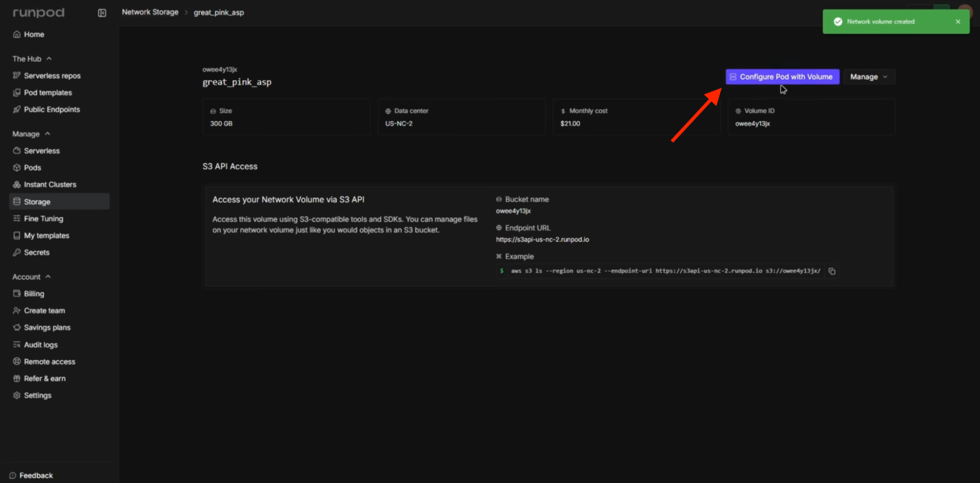Click the Runpod logo

click(x=38, y=13)
